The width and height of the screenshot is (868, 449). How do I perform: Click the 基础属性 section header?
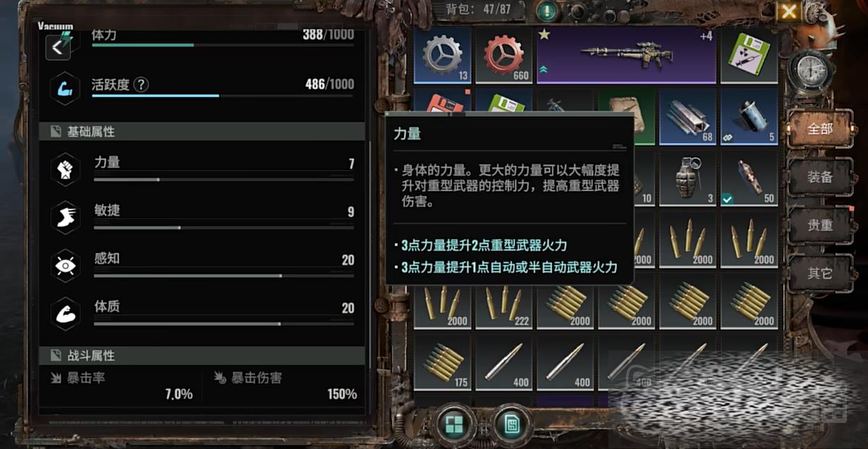[203, 131]
